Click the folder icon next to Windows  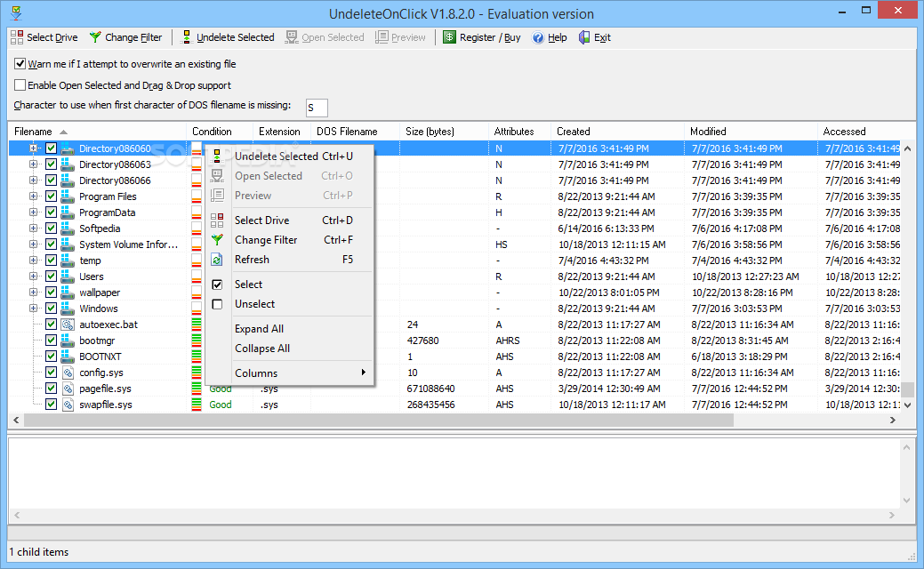(68, 309)
